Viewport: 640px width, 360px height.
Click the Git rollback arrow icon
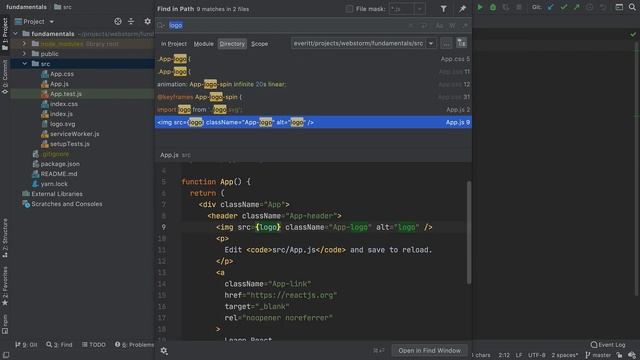pos(603,7)
